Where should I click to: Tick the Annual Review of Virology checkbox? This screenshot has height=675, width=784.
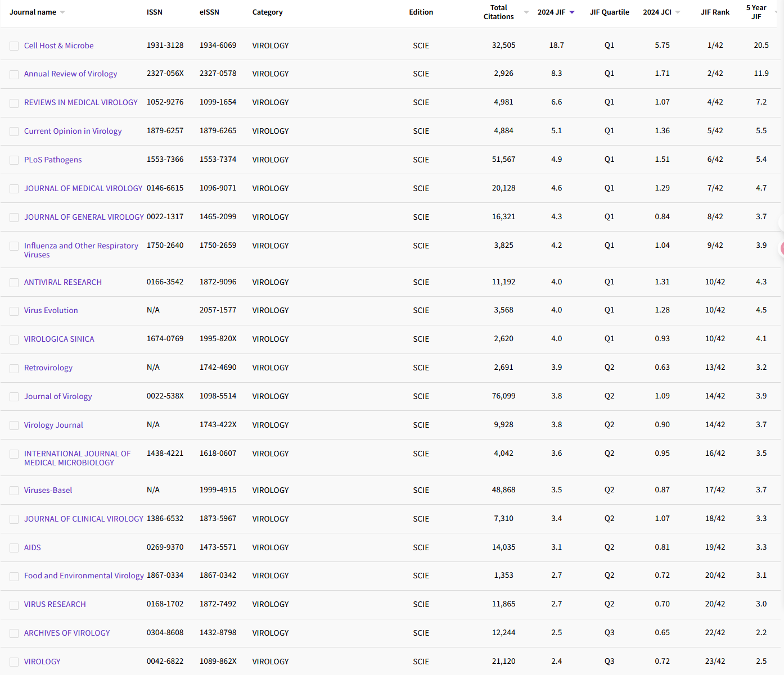(x=14, y=74)
